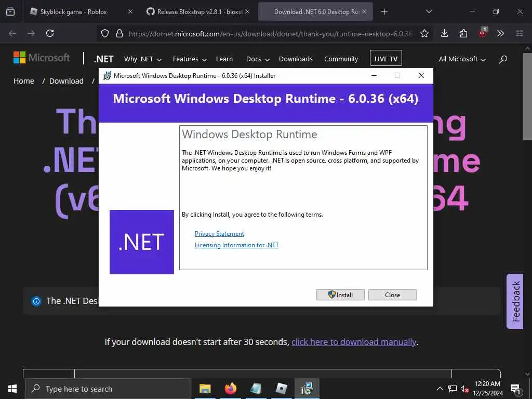This screenshot has width=532, height=399.
Task: Expand the All Microsoft dropdown
Action: (462, 59)
